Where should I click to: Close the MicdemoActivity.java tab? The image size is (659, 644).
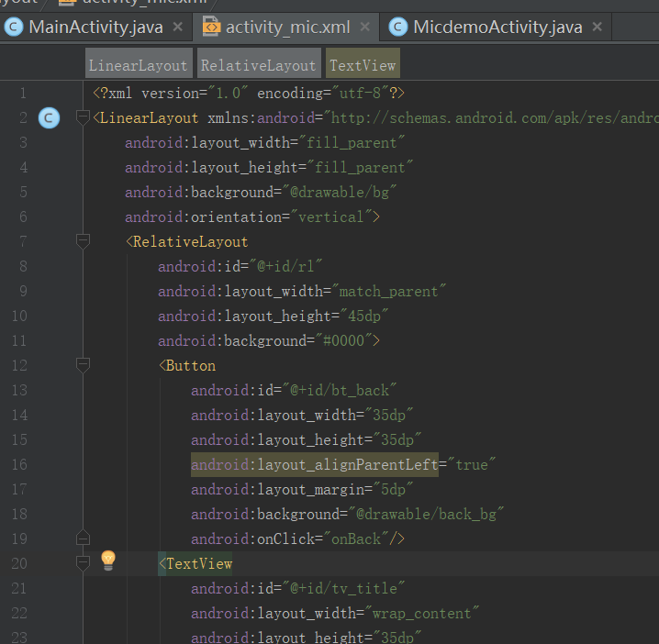(x=597, y=27)
